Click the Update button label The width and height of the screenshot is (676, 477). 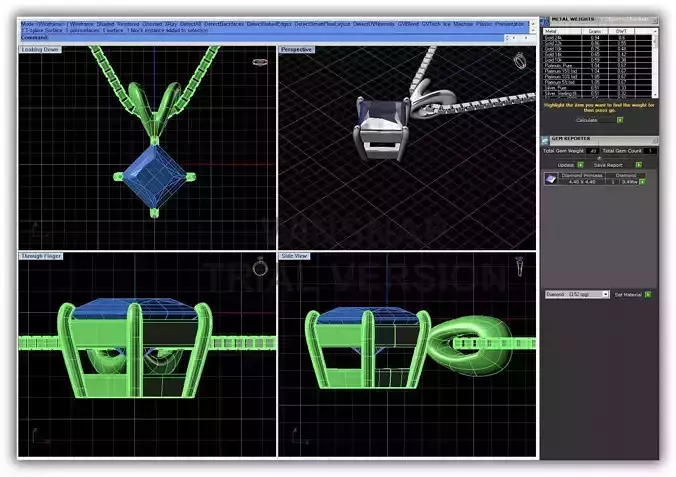click(566, 165)
